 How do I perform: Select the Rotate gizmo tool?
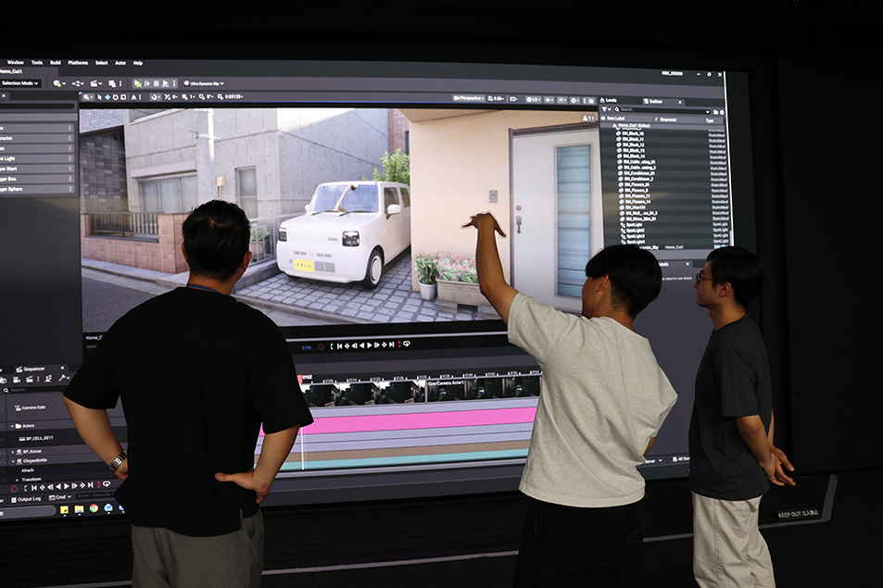tap(115, 97)
